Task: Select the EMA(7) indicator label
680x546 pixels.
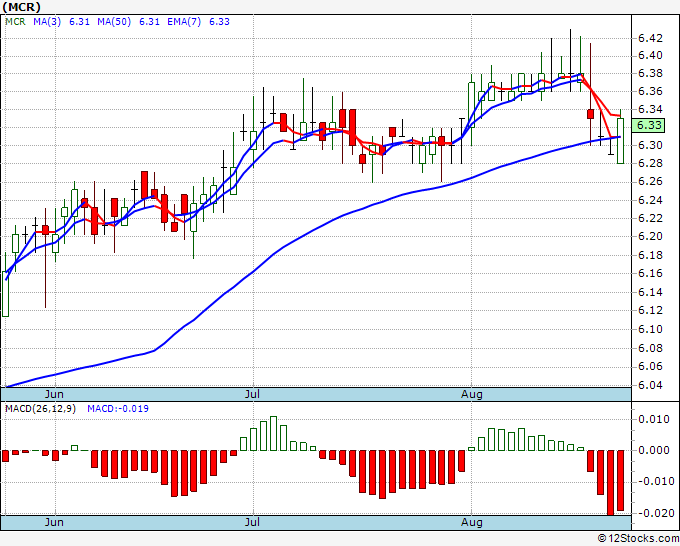Action: [x=184, y=22]
